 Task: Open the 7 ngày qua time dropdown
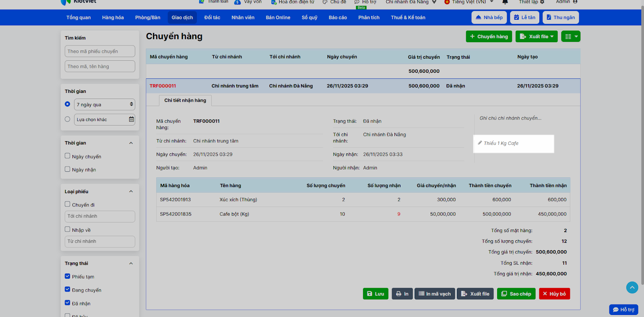pos(105,105)
